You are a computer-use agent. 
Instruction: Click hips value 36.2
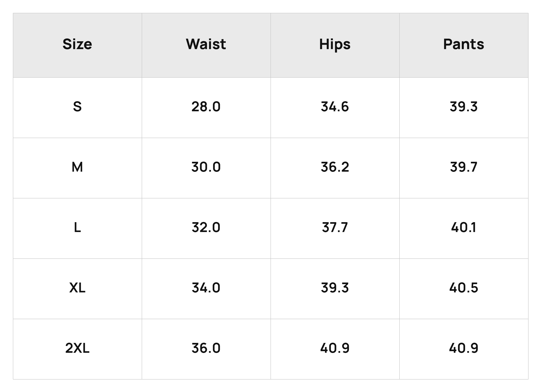click(x=335, y=167)
